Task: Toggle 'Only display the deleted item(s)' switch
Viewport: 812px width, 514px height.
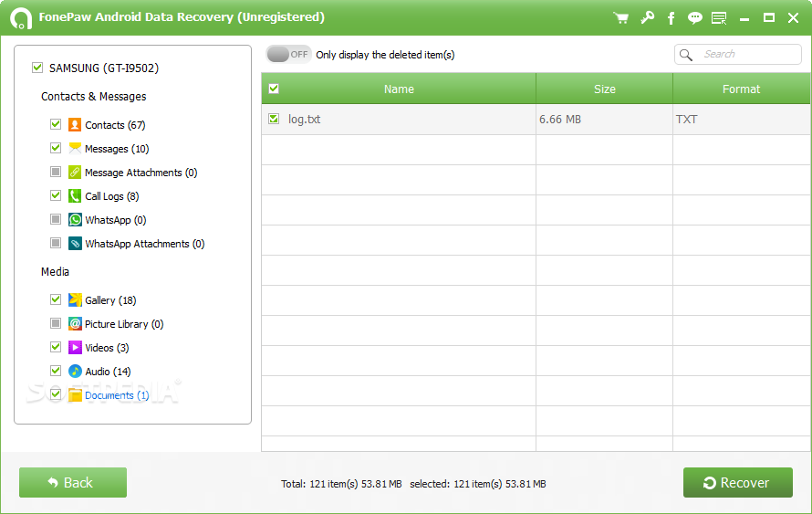Action: click(x=288, y=55)
